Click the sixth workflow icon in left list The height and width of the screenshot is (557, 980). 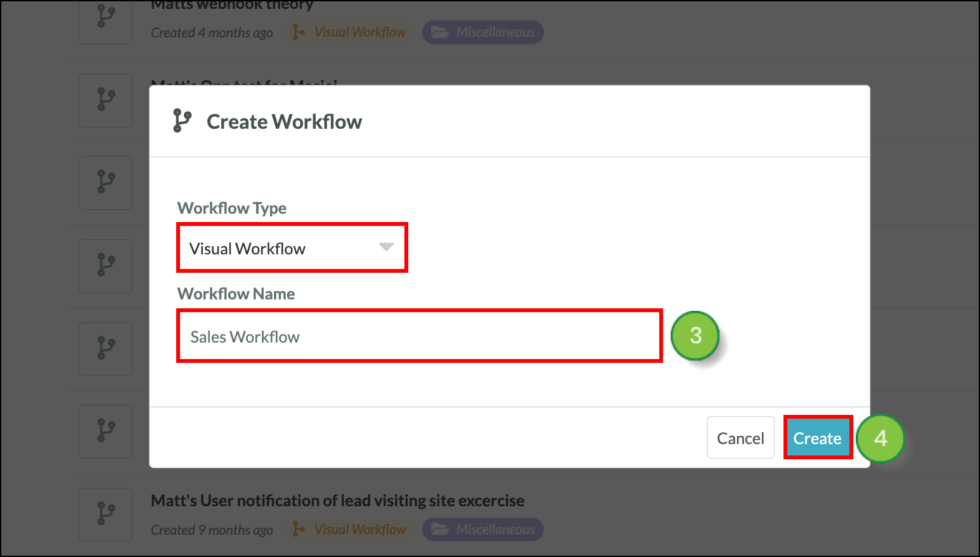coord(106,431)
